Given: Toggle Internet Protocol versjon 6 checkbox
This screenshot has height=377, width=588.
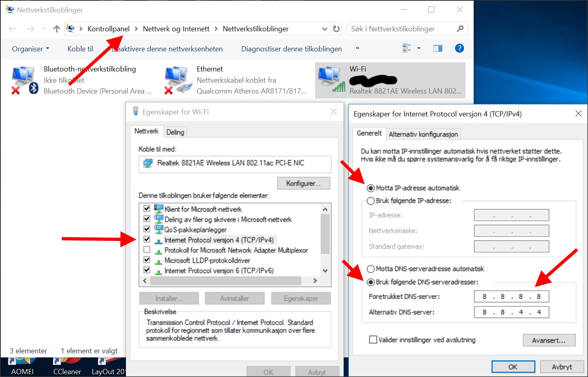Looking at the screenshot, I should point(147,270).
